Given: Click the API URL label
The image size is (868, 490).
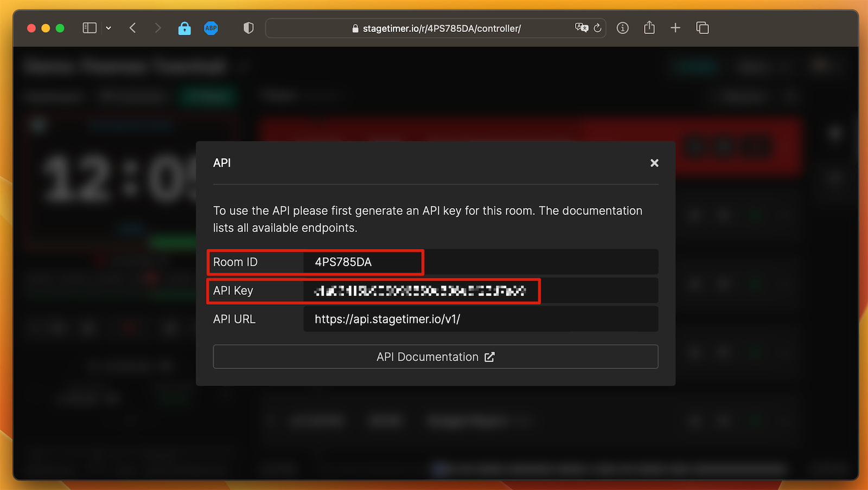Looking at the screenshot, I should coord(234,319).
